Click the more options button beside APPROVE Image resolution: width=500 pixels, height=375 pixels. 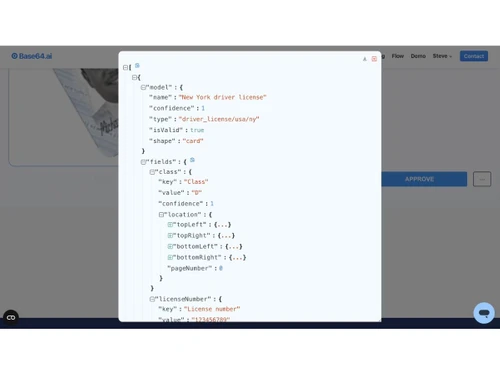coord(482,179)
